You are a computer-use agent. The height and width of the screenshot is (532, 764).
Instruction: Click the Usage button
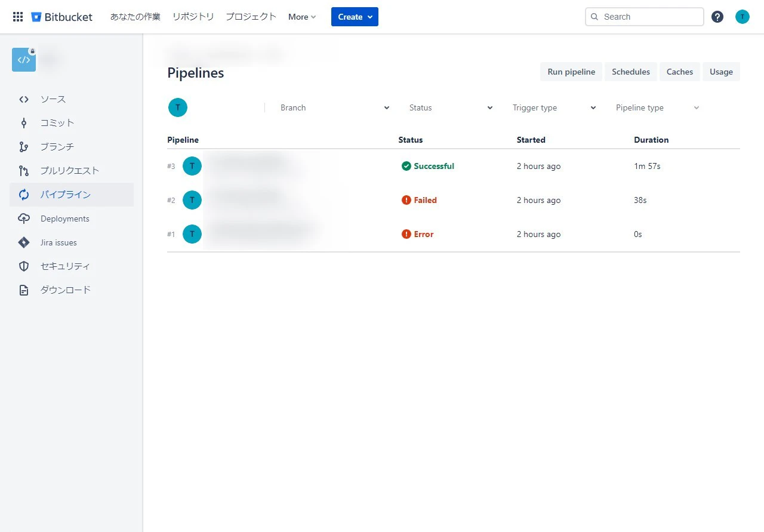(x=721, y=72)
